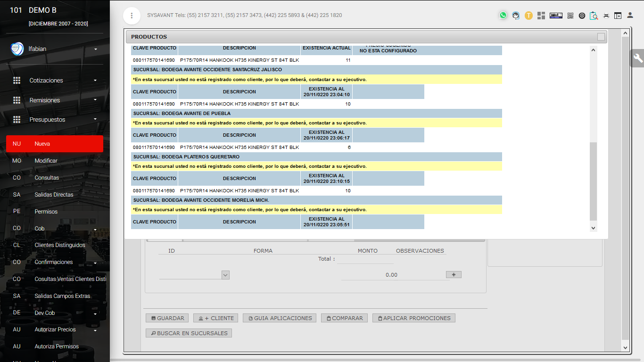Image resolution: width=644 pixels, height=362 pixels.
Task: Click the + CLIENTE button
Action: pyautogui.click(x=216, y=318)
